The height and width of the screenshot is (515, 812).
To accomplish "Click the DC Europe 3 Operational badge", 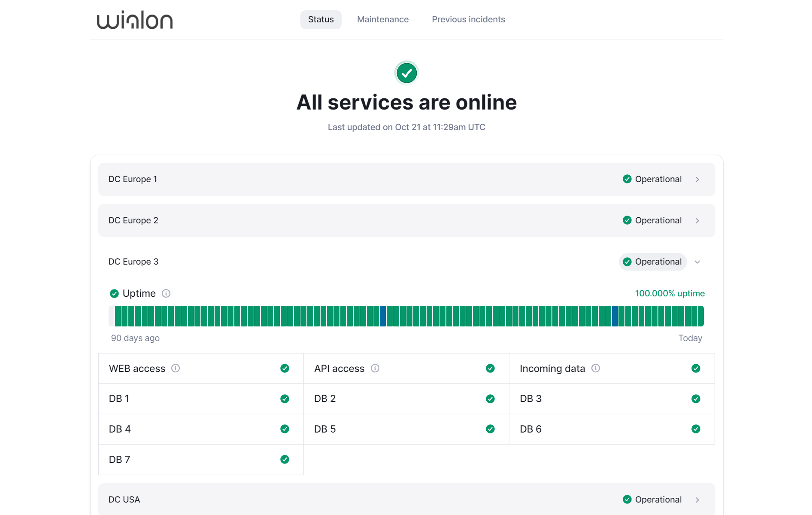I will [653, 262].
